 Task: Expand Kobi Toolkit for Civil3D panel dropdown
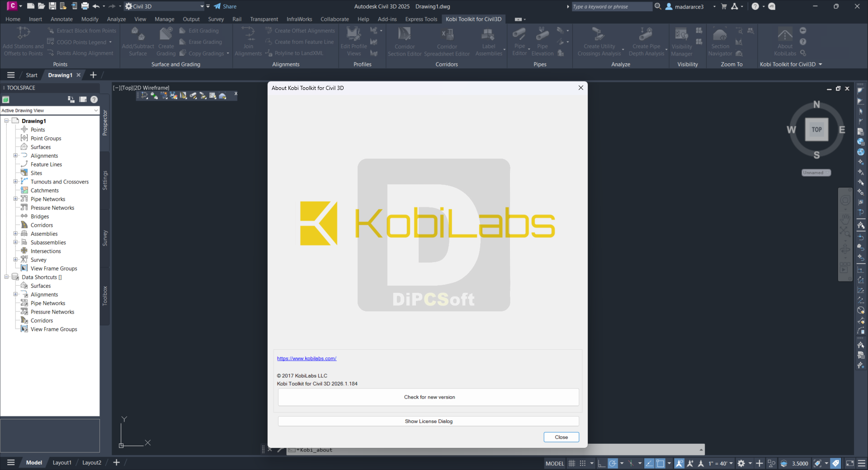(820, 64)
